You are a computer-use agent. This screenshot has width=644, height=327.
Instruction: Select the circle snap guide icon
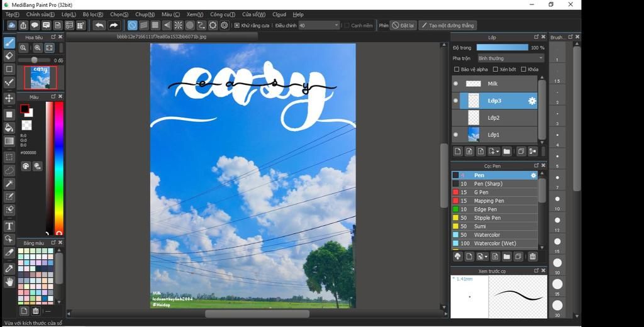point(190,26)
